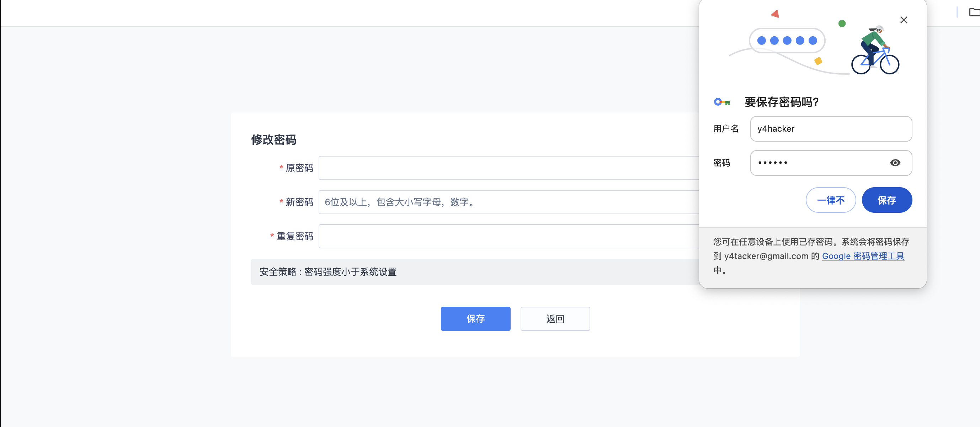Viewport: 980px width, 427px height.
Task: Click the 修改密码 heading
Action: click(273, 140)
